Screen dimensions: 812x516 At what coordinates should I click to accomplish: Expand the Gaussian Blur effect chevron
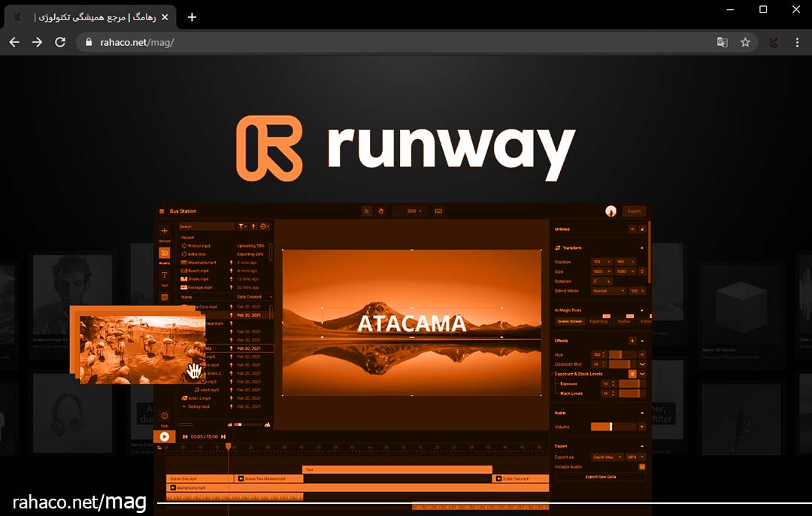click(642, 364)
